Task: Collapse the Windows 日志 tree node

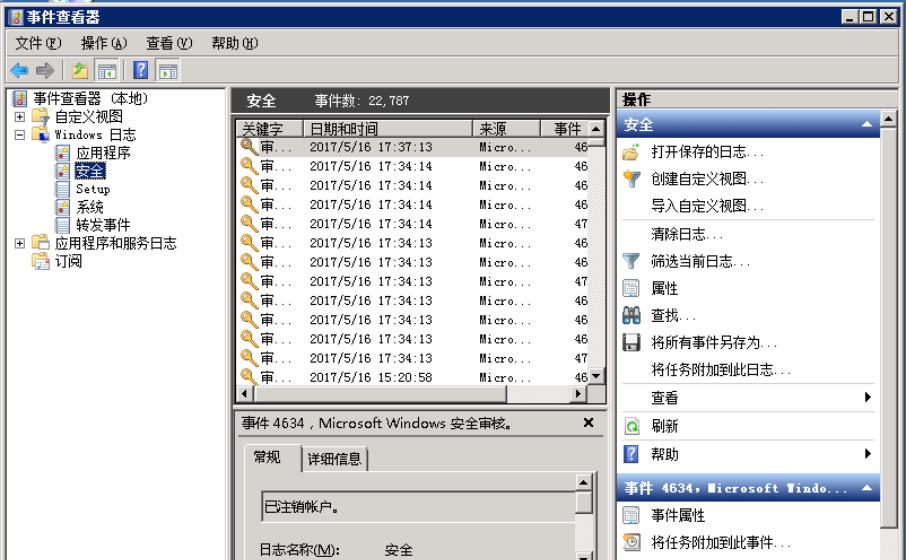Action: [20, 135]
